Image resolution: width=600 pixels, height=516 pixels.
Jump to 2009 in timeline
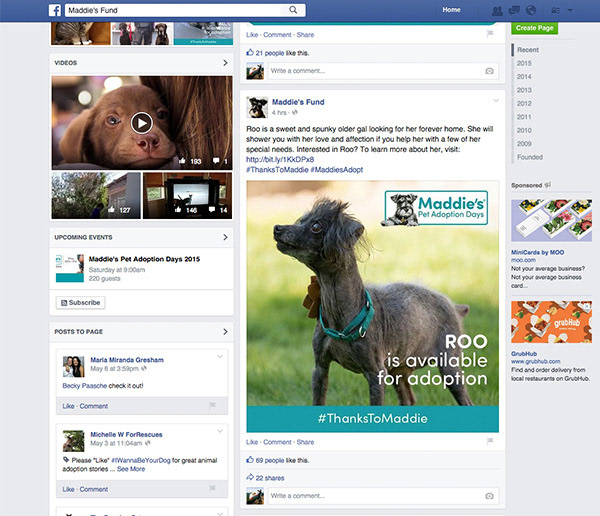[524, 144]
